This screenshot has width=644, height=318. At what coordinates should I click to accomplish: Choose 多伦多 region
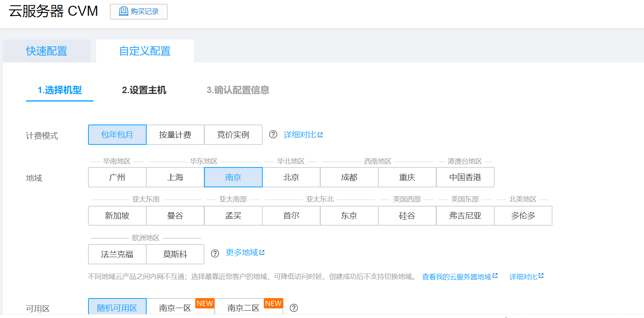pos(523,216)
